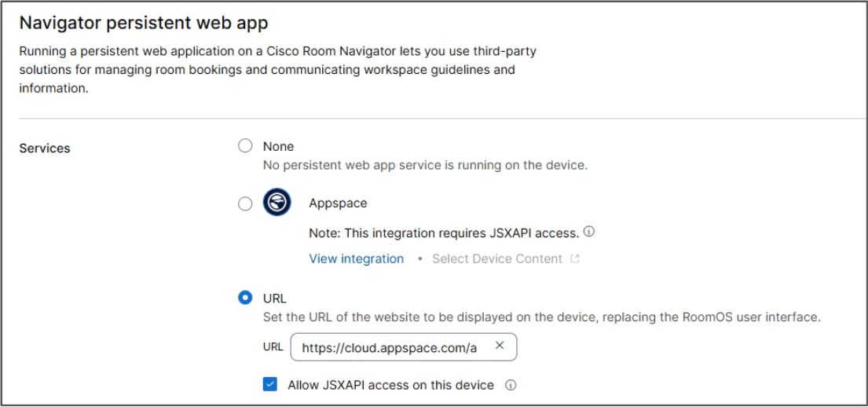Open the View integration link
This screenshot has height=407, width=868.
(356, 258)
